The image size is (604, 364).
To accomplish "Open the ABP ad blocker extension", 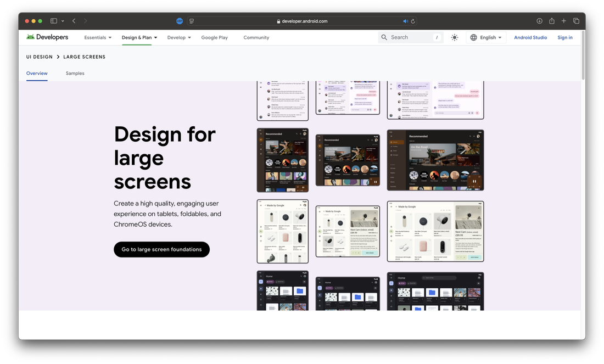I will tap(180, 21).
